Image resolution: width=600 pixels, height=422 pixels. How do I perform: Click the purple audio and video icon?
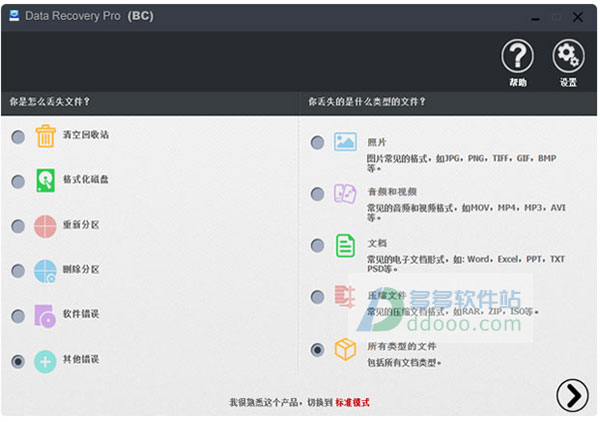345,194
